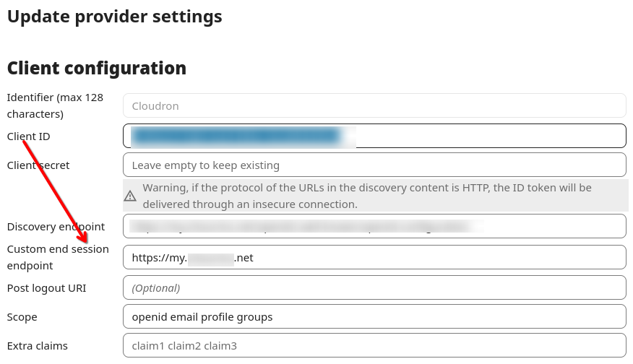Click the "Identifier (max 128 characters)" label
This screenshot has width=633, height=364.
click(55, 105)
